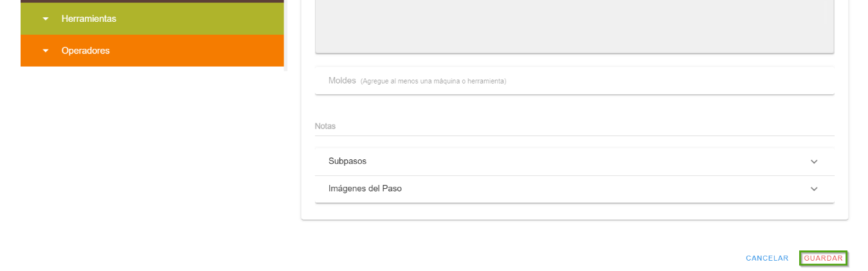Click the chevron on Imágenes del Paso row
Screen dimensions: 868x271
coord(814,189)
